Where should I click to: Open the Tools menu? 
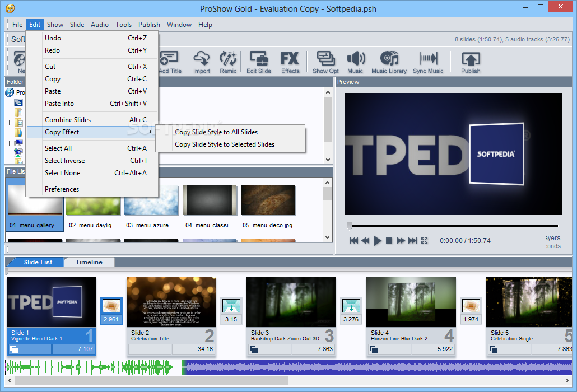click(123, 25)
